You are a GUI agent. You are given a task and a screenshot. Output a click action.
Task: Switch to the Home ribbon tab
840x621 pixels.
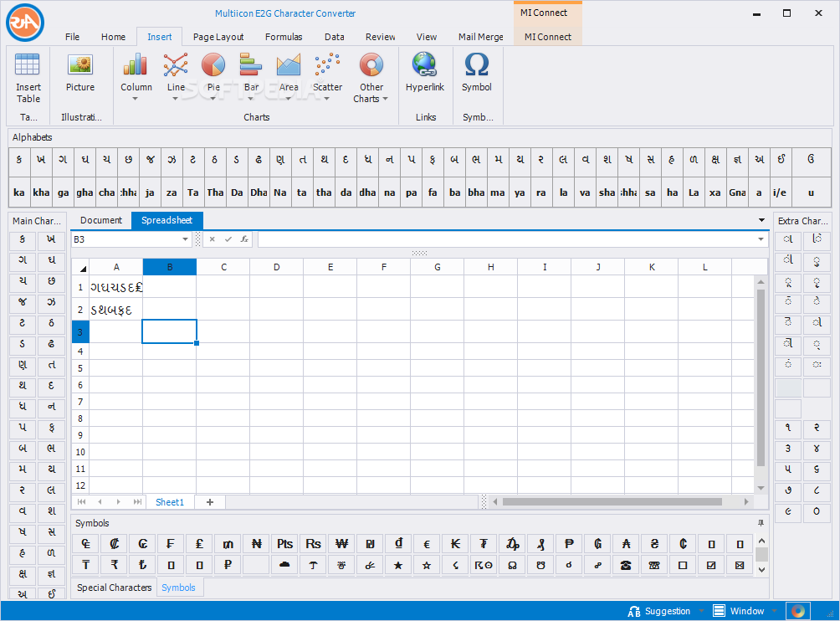114,37
